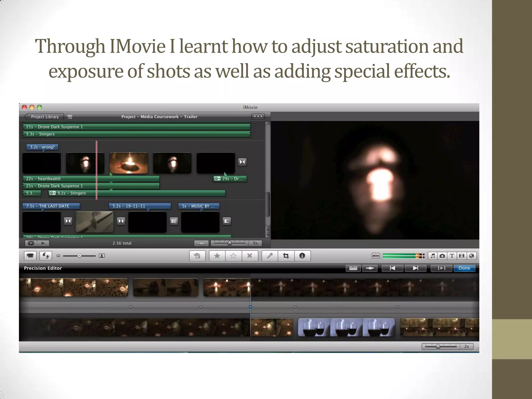Open the inspector info button
The image size is (532, 399).
302,256
